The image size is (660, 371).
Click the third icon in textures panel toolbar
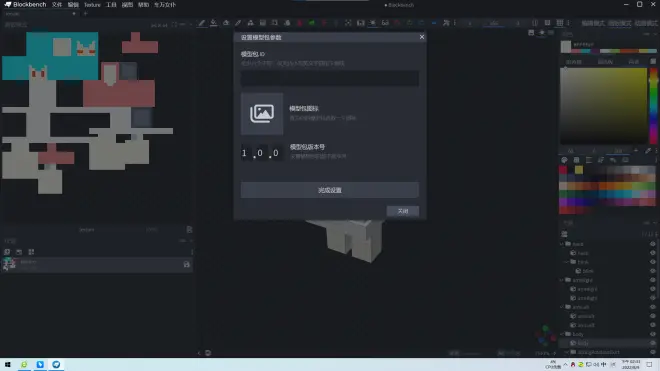click(x=31, y=252)
